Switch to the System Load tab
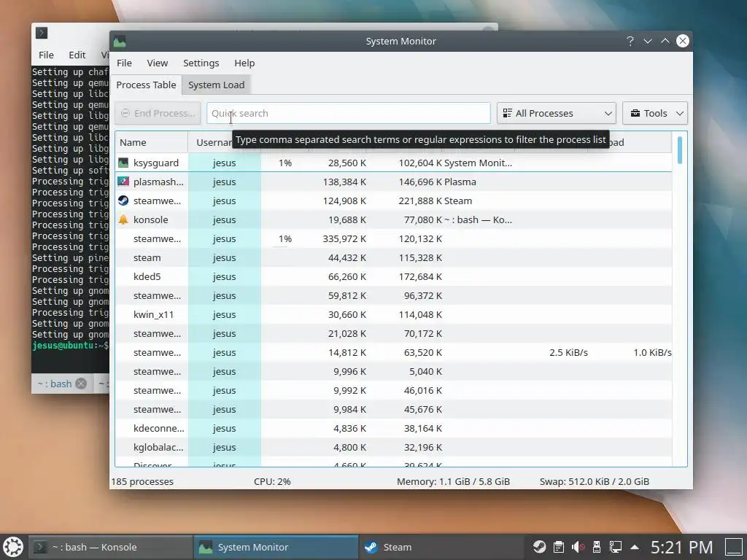Screen dimensions: 747x560 pos(216,85)
